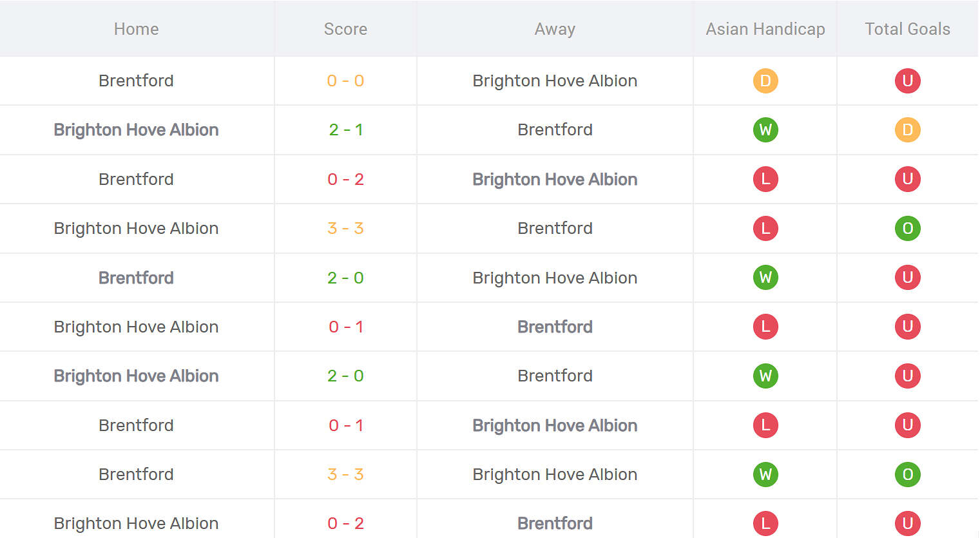This screenshot has width=980, height=538.
Task: Select bold Brentford home team in 2 - 0 row
Action: tap(136, 278)
